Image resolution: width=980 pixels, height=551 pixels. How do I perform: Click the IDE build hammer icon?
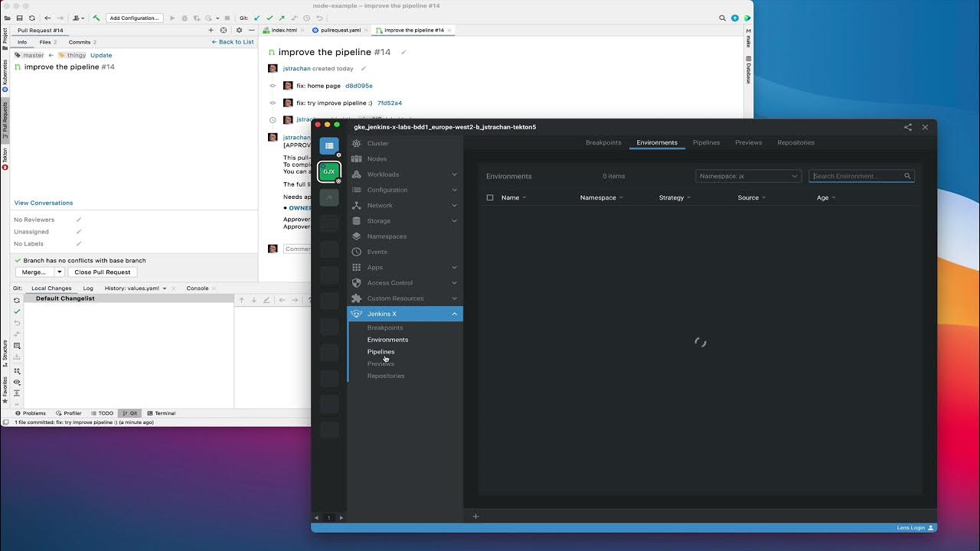pos(96,18)
